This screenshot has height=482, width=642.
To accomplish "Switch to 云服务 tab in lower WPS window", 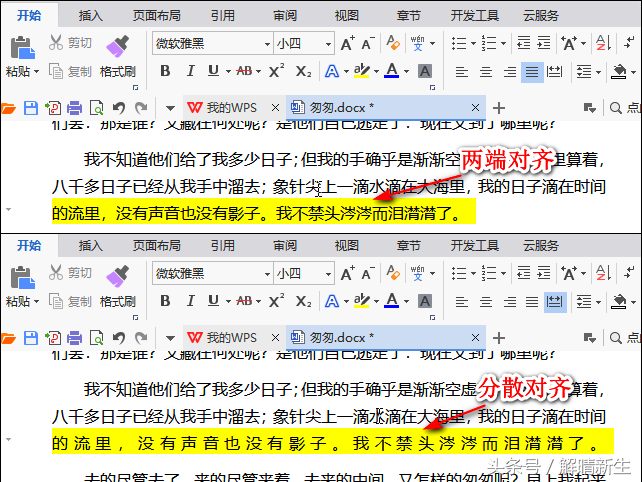I will [540, 245].
